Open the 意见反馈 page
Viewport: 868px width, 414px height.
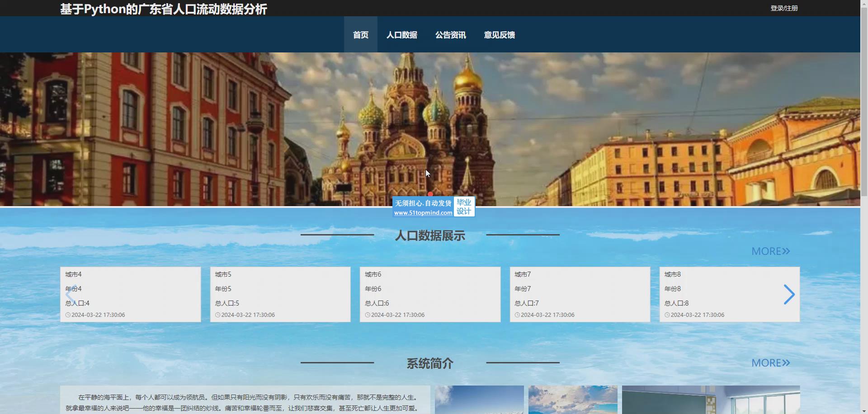point(499,35)
